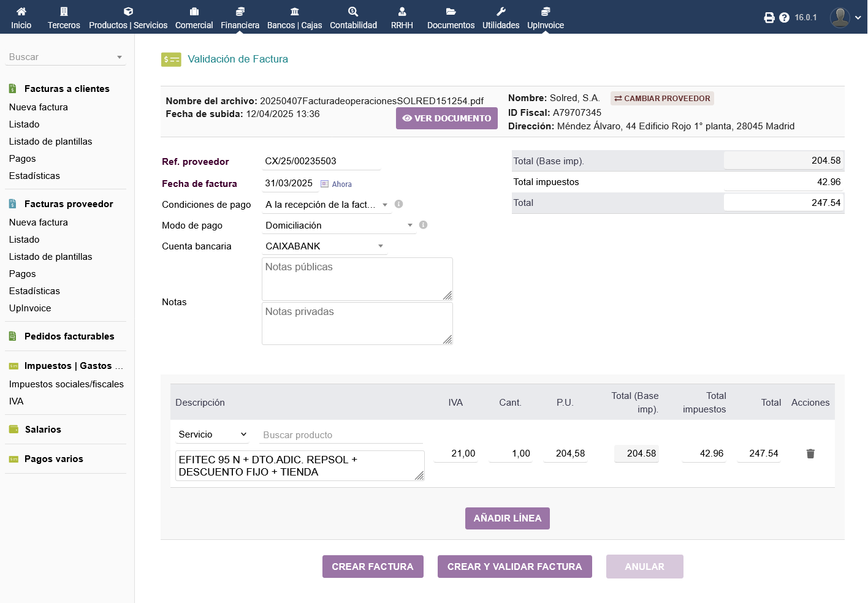The width and height of the screenshot is (868, 603).
Task: Expand the Cuenta bancaria CAIXABANK dropdown
Action: tap(324, 246)
